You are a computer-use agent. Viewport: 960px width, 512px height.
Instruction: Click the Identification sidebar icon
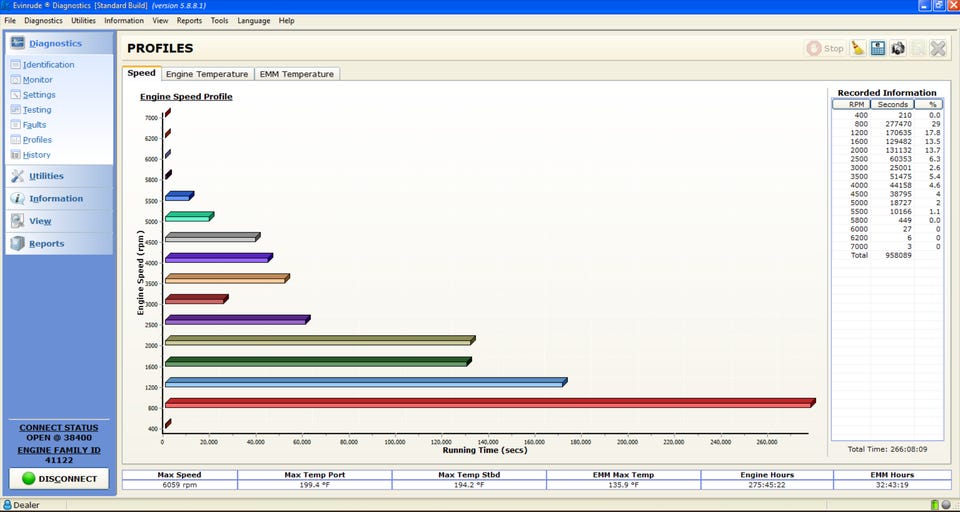pyautogui.click(x=15, y=64)
